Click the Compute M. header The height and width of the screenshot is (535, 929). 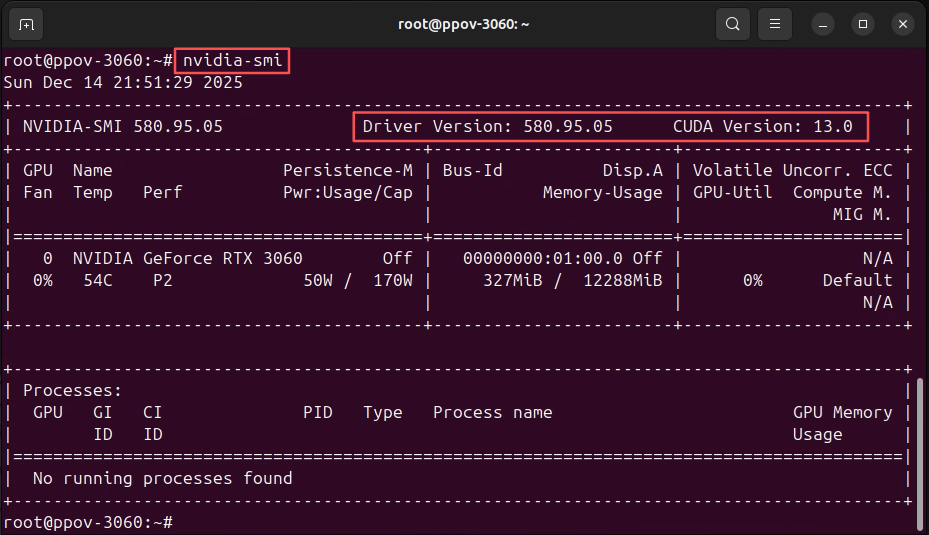coord(842,193)
